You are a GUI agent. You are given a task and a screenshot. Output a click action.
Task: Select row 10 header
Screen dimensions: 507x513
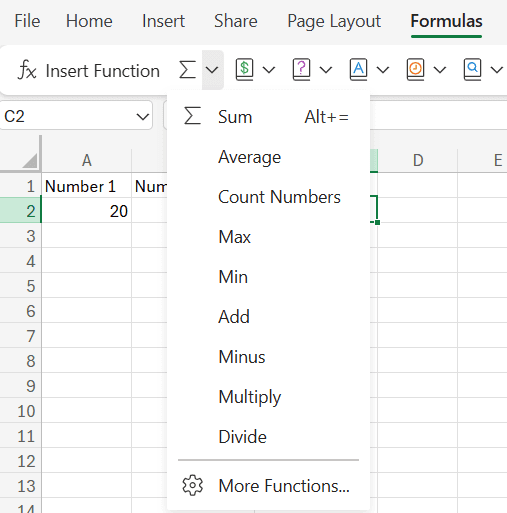(x=21, y=411)
